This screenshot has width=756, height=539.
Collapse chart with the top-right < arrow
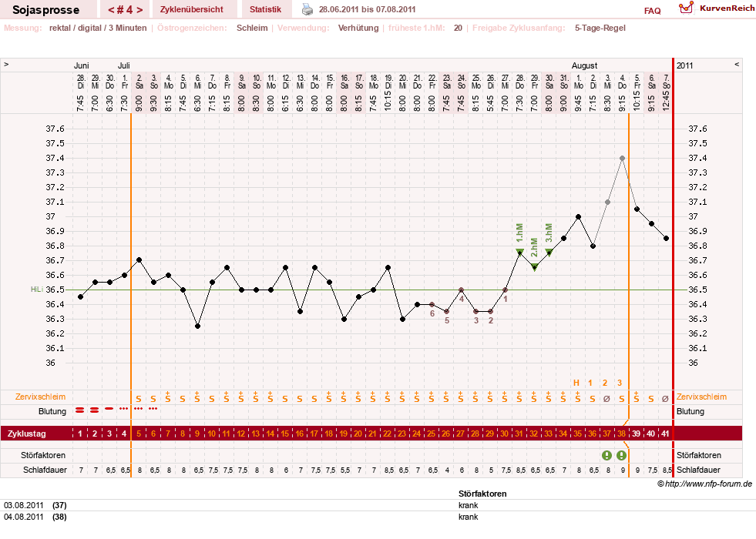point(737,64)
